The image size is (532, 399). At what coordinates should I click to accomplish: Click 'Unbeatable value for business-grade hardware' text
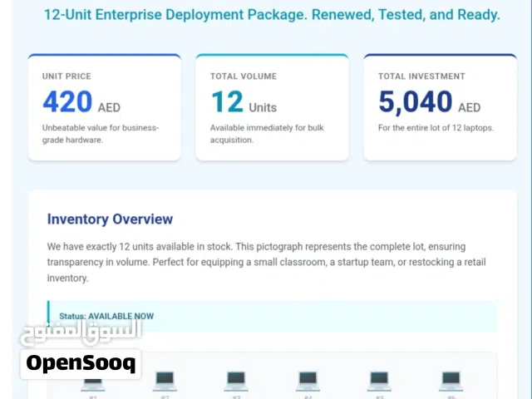coord(101,134)
